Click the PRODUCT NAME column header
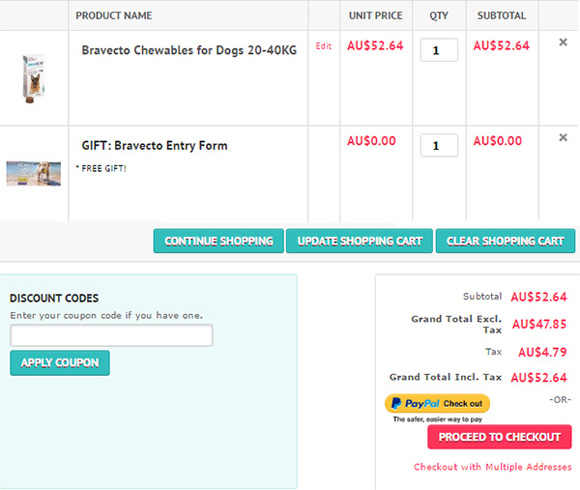Image resolution: width=580 pixels, height=490 pixels. point(114,16)
